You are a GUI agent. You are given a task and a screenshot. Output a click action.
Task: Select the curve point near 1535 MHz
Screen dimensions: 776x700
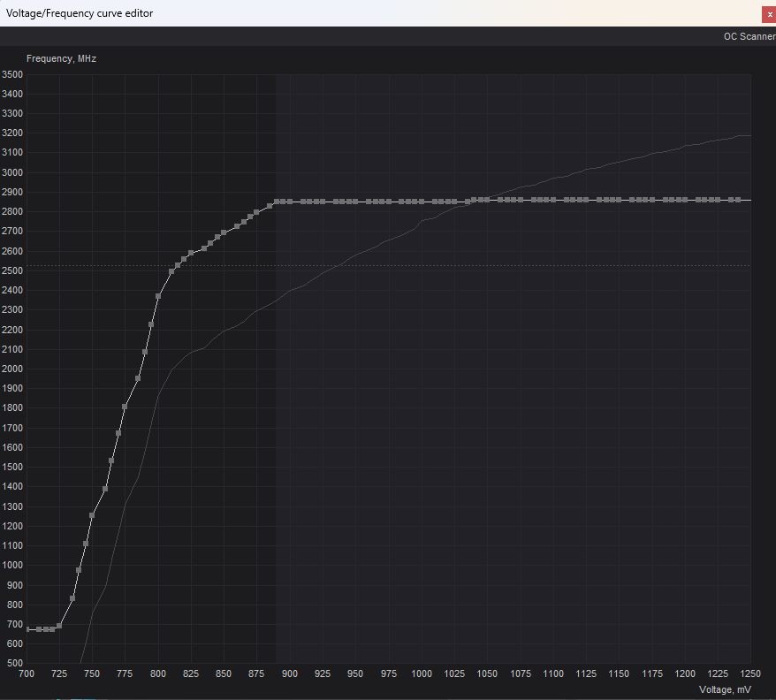tap(111, 460)
